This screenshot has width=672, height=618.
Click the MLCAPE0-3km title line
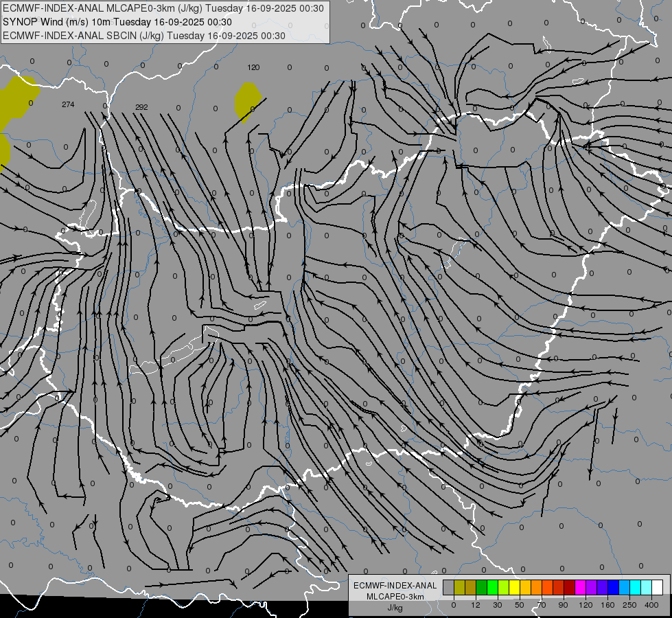tap(163, 8)
